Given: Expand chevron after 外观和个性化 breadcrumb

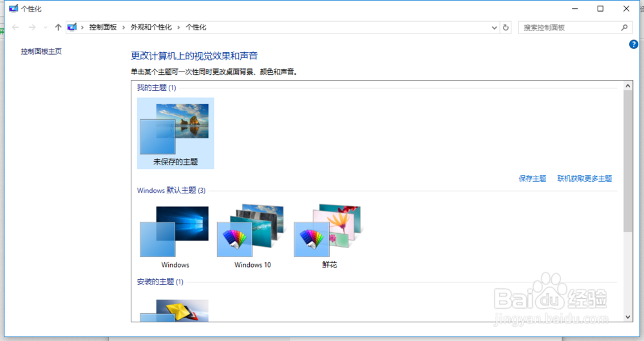Looking at the screenshot, I should click(x=178, y=27).
